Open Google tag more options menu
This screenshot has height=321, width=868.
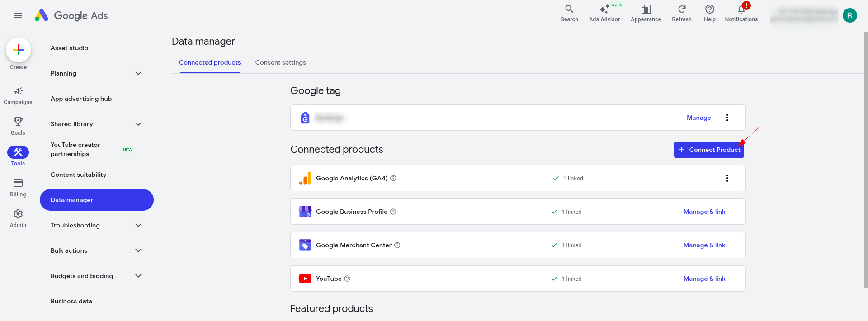(727, 118)
